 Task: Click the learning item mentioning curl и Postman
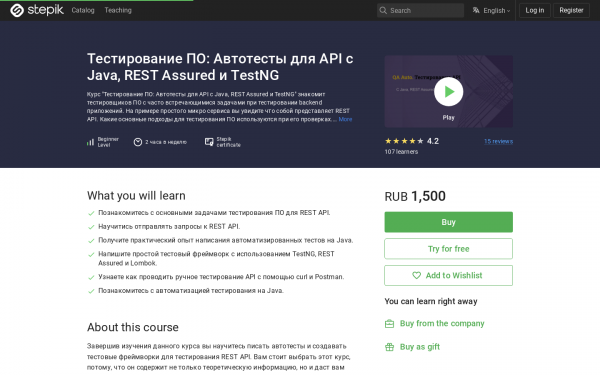coord(221,277)
